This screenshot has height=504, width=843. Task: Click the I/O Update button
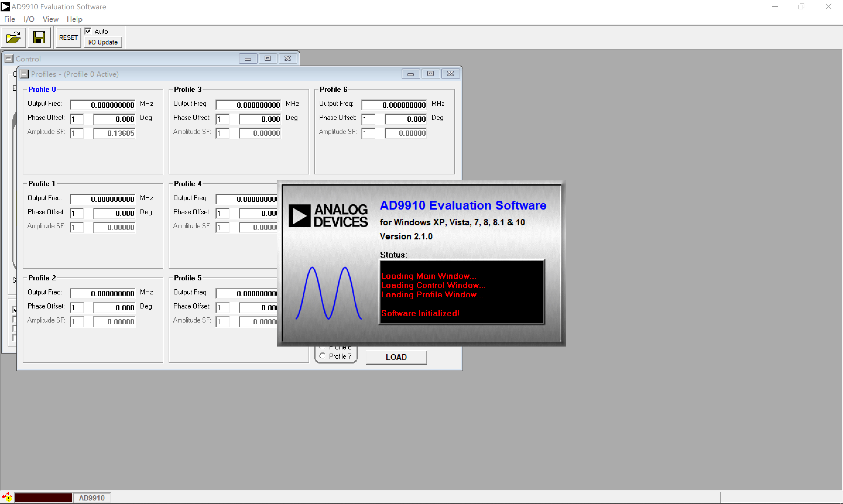pos(103,42)
